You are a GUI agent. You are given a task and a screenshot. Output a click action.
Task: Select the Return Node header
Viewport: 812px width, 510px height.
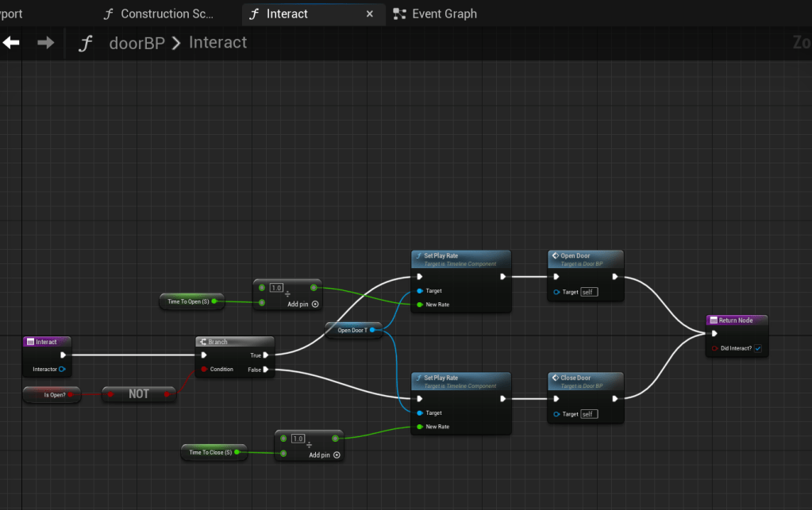point(736,320)
